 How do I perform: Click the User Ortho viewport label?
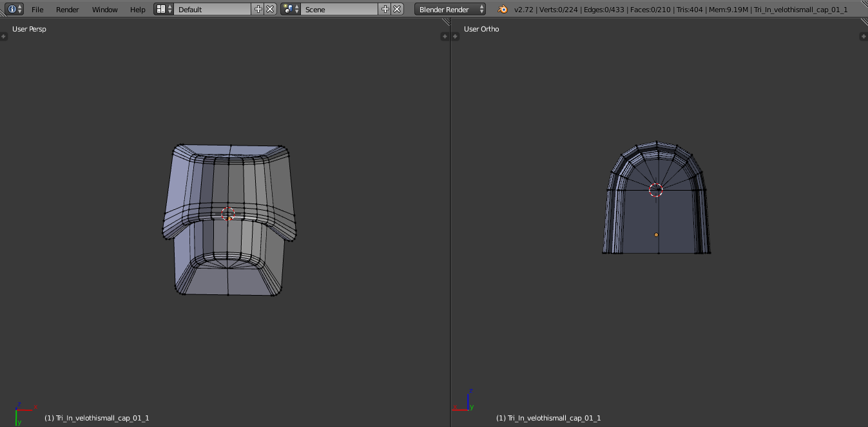tap(481, 29)
